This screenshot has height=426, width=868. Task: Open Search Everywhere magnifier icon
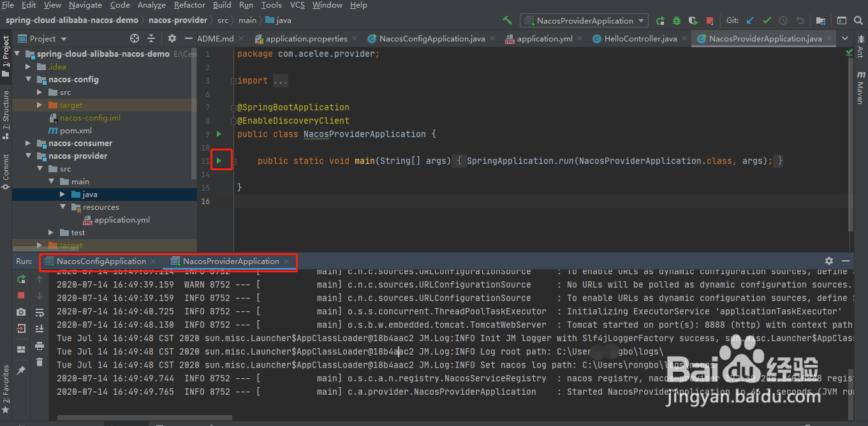click(858, 20)
